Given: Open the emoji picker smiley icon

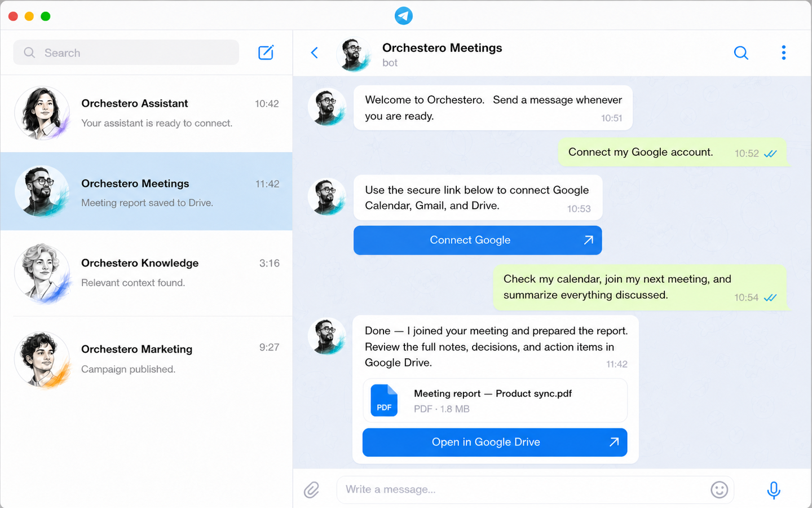Looking at the screenshot, I should coord(719,489).
